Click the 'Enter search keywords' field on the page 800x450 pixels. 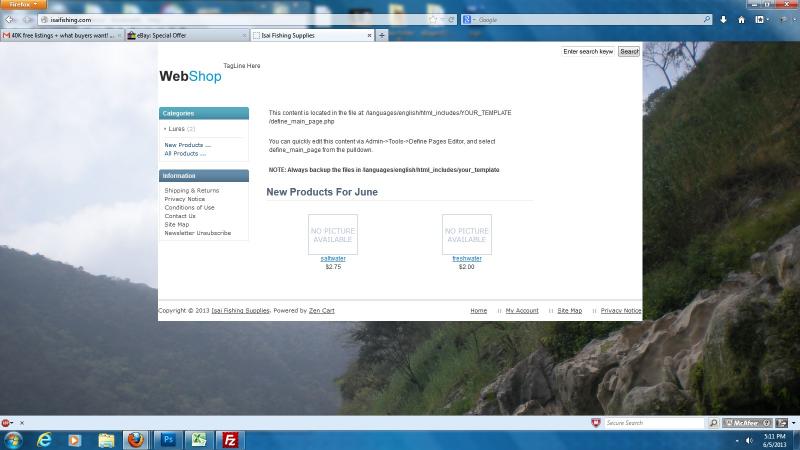(x=588, y=52)
